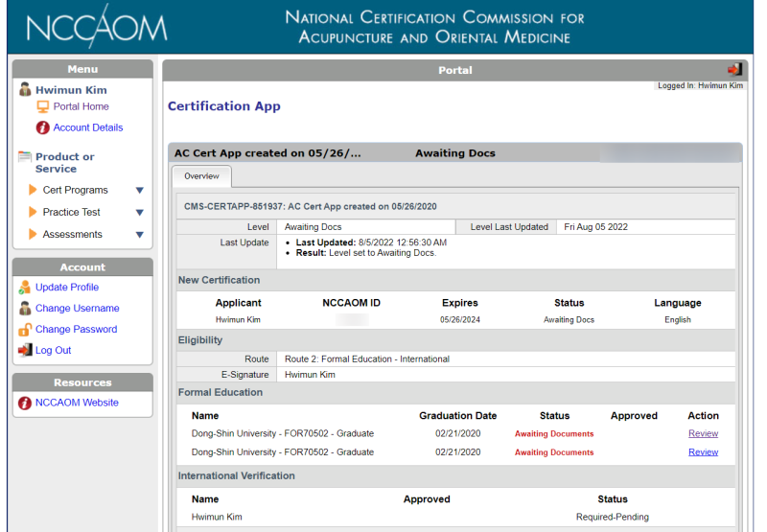Screen dimensions: 767x532
Task: Click the Account Details info icon
Action: (42, 128)
